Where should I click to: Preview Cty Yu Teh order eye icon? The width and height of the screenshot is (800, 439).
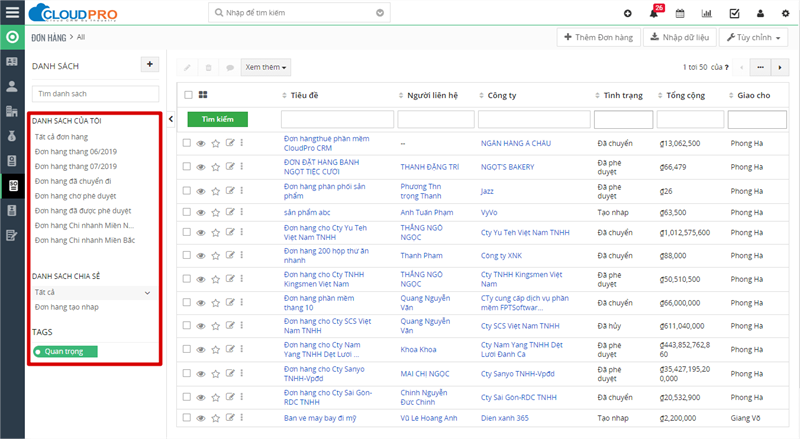(201, 232)
